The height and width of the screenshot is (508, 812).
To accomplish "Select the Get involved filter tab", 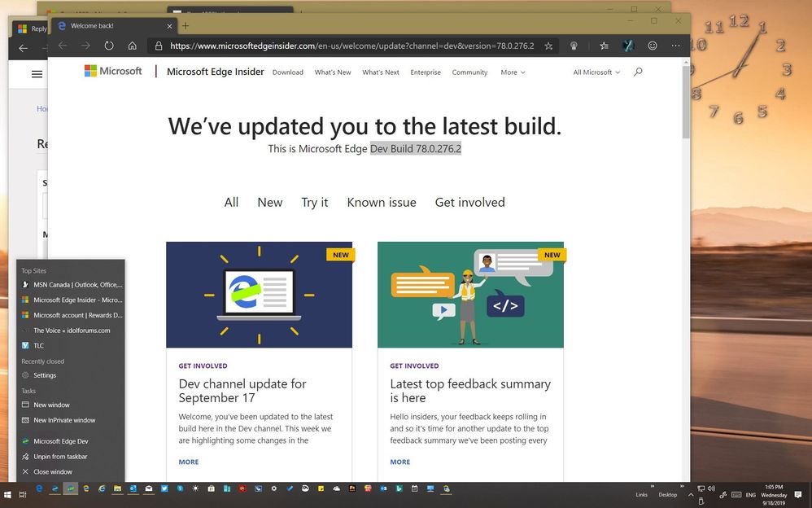I will (x=469, y=202).
